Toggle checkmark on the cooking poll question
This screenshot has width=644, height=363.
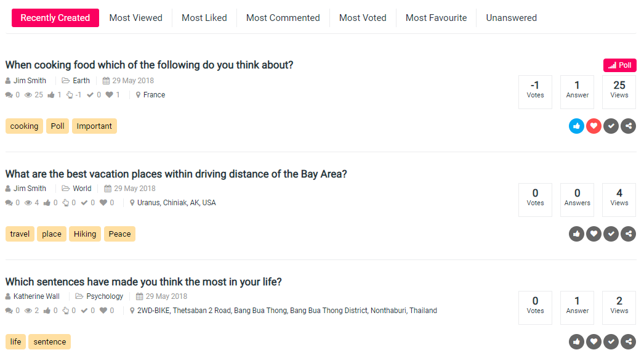coord(611,126)
